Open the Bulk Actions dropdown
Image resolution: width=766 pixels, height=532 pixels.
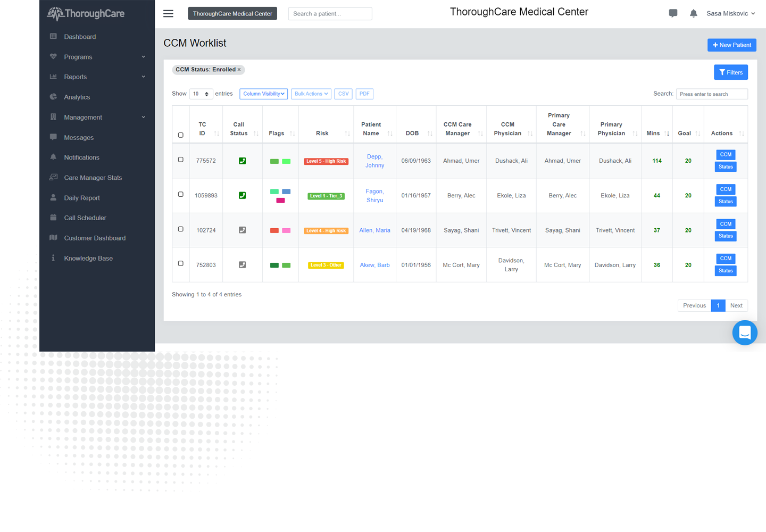click(311, 94)
